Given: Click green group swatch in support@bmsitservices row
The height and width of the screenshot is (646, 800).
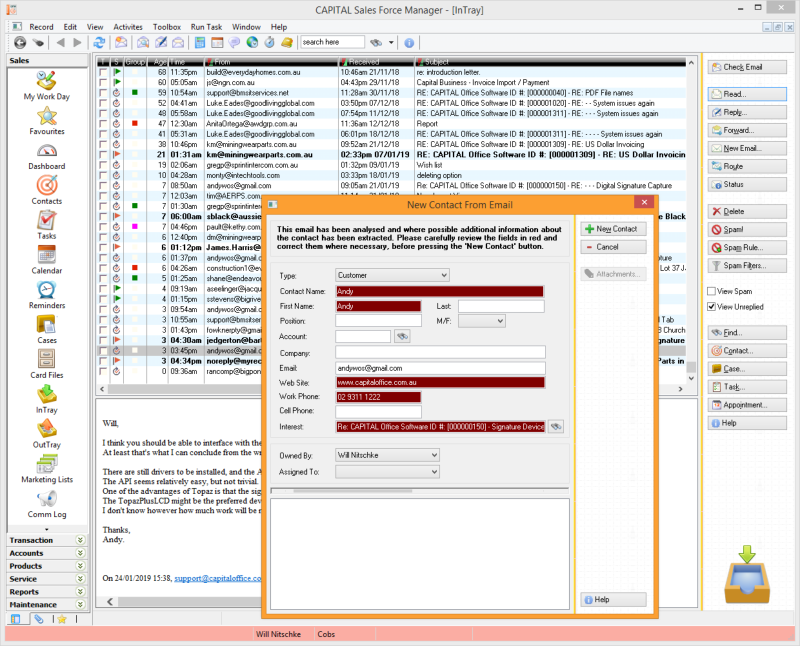Looking at the screenshot, I should point(135,93).
